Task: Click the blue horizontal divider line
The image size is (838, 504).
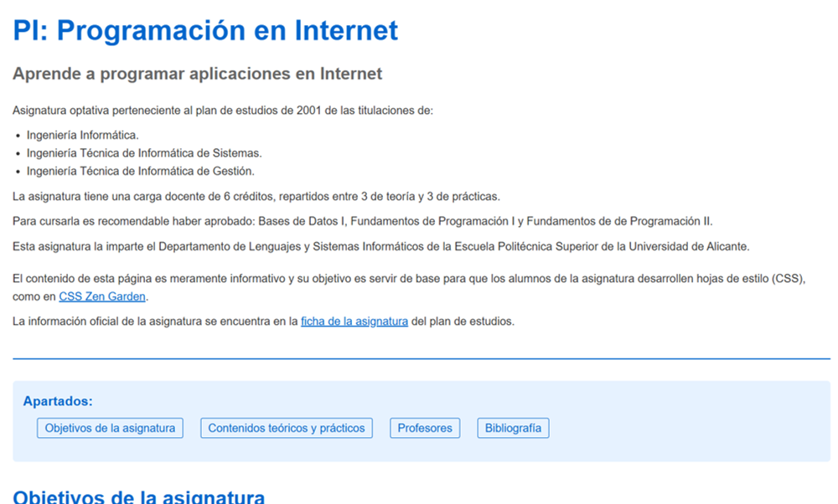Action: pyautogui.click(x=421, y=358)
